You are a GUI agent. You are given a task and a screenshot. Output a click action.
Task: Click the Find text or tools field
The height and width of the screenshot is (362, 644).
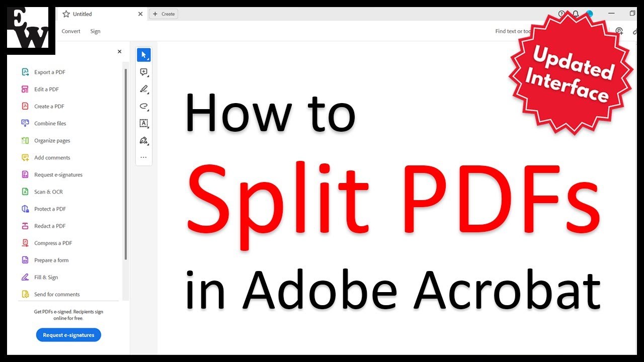[x=513, y=31]
